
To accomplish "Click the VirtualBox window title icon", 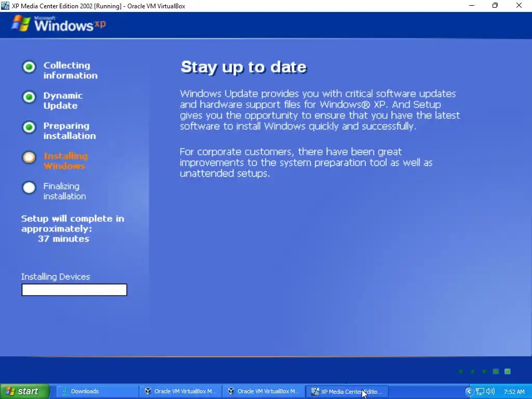I will (x=5, y=6).
